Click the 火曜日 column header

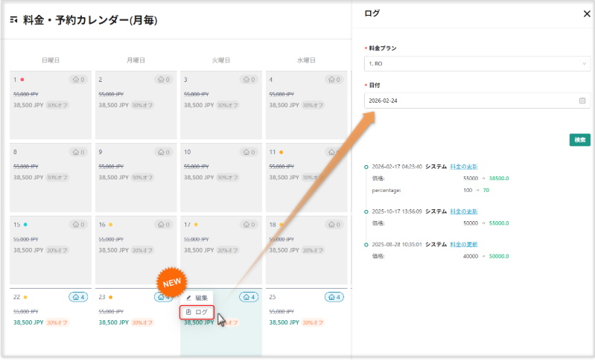click(x=221, y=60)
